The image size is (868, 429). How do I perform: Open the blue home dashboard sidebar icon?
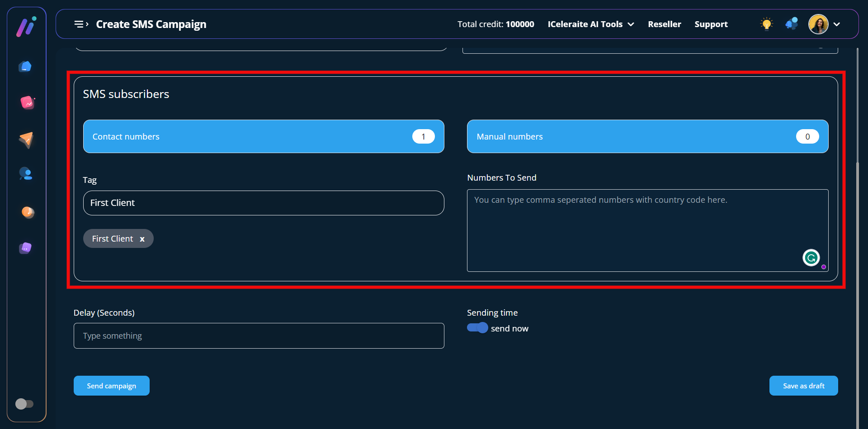coord(25,67)
